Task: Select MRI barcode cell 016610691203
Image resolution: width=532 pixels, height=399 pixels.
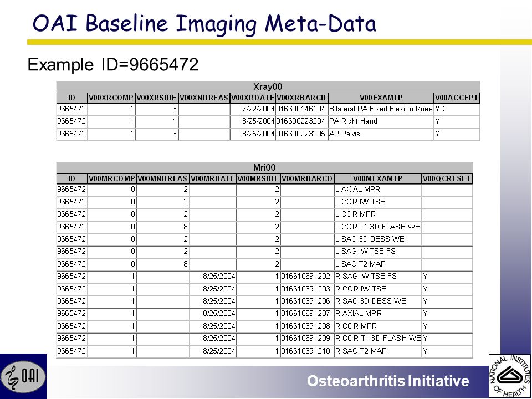Action: (x=307, y=289)
